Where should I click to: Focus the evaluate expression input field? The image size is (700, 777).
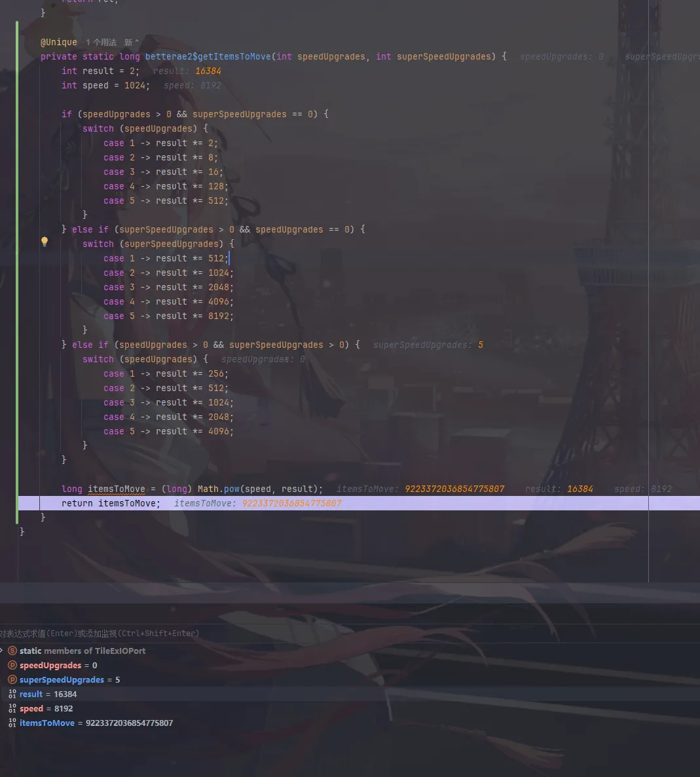coord(350,634)
